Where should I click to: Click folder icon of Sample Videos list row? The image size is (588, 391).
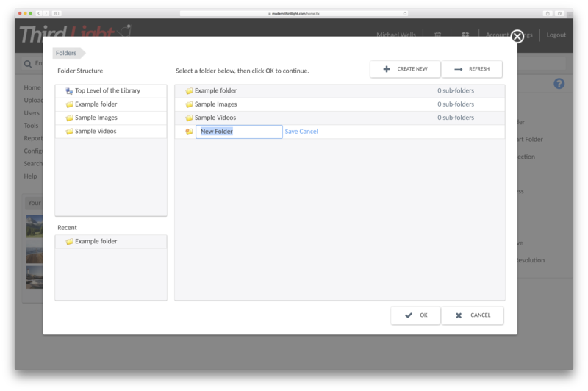coord(189,118)
